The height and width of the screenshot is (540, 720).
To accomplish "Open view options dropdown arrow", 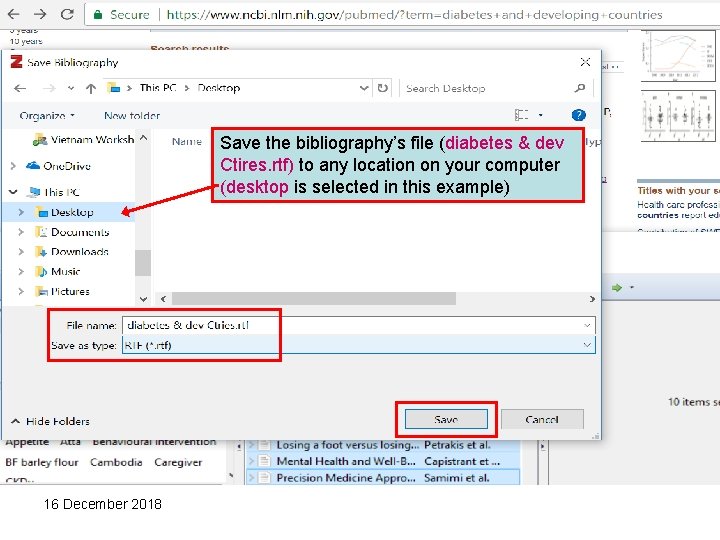I will 540,115.
